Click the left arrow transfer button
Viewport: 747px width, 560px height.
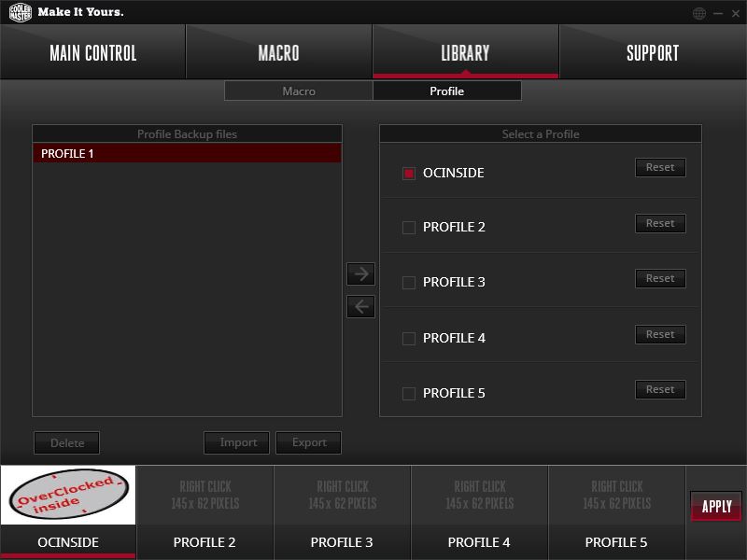coord(360,306)
